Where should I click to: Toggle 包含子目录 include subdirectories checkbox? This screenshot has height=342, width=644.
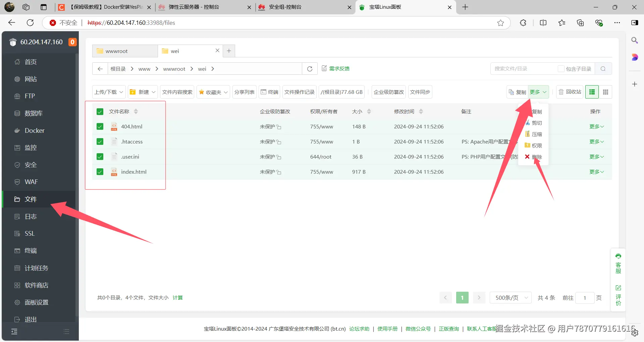[561, 69]
